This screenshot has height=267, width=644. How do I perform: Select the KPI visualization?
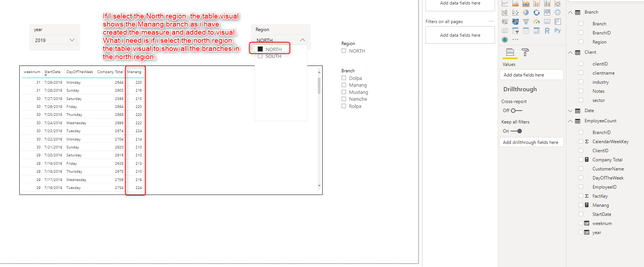coord(505,31)
